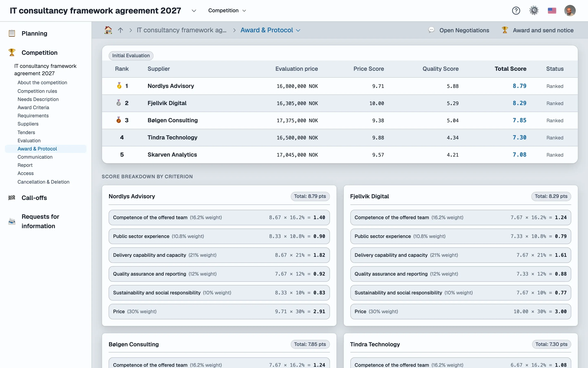Viewport: 588px width, 368px height.
Task: Open the help question mark icon
Action: 516,10
